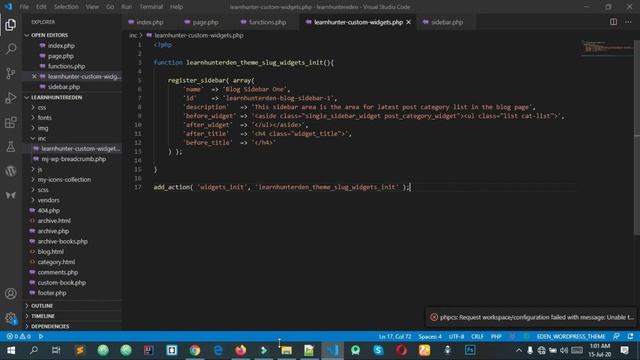Viewport: 640px width, 360px height.
Task: Open Windows taskbar search
Action: tap(34, 350)
